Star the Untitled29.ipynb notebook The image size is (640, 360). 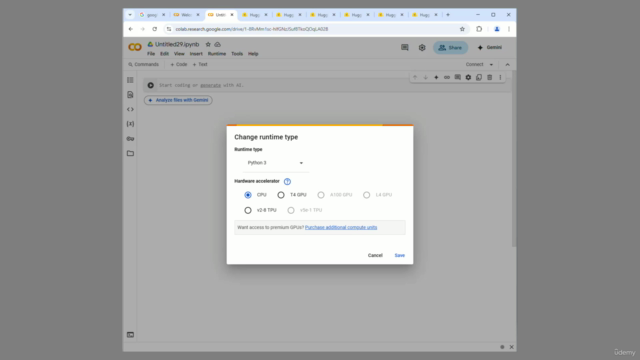pos(208,44)
